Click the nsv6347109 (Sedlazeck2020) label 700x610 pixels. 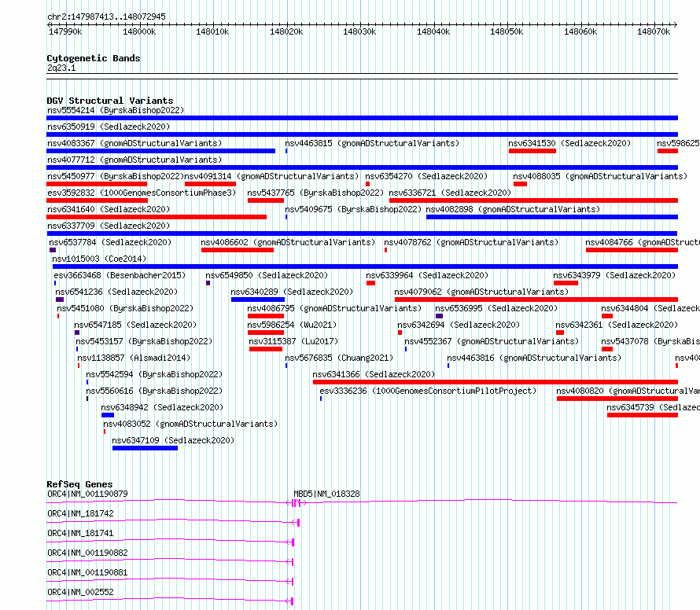[x=173, y=440]
